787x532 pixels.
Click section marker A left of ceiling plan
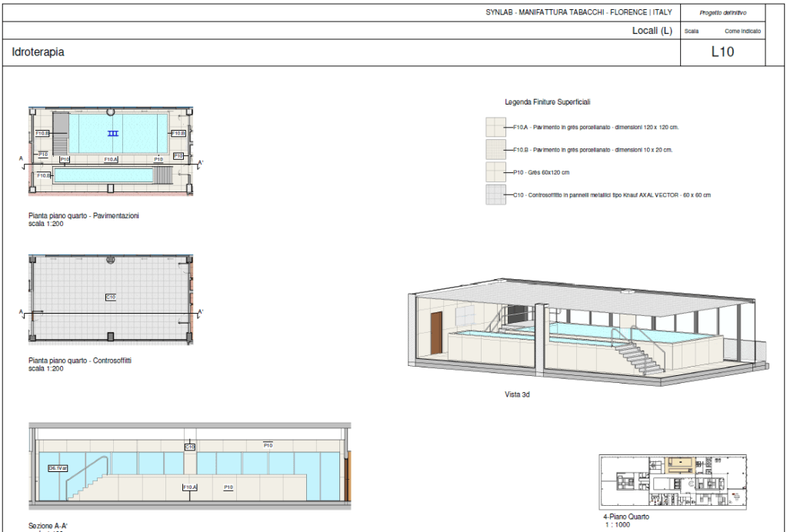click(x=22, y=311)
